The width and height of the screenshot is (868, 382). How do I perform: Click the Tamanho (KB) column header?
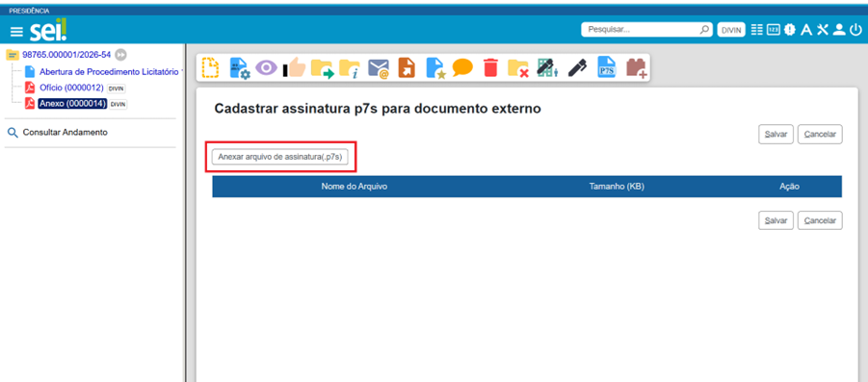617,187
